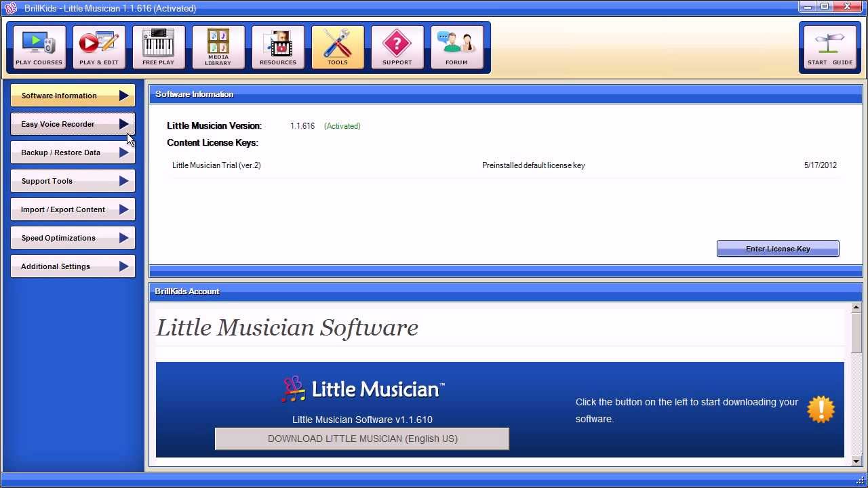
Task: Open the Play & Edit section
Action: (x=99, y=47)
